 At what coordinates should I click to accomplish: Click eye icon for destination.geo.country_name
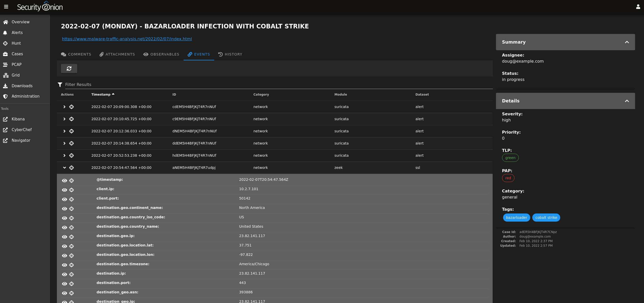pyautogui.click(x=65, y=228)
